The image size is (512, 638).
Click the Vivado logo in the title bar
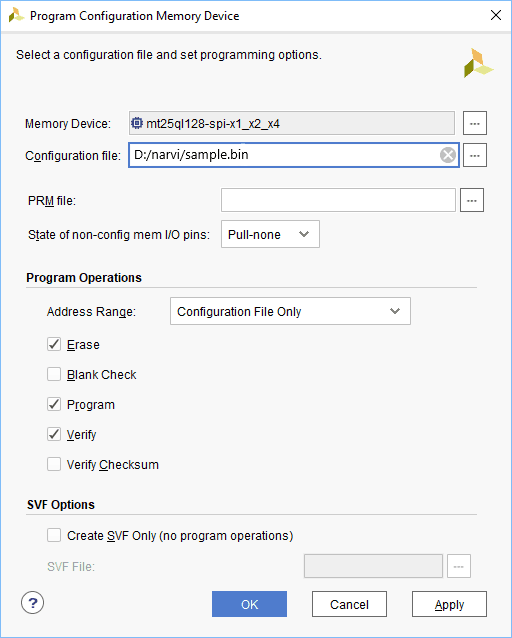point(16,16)
